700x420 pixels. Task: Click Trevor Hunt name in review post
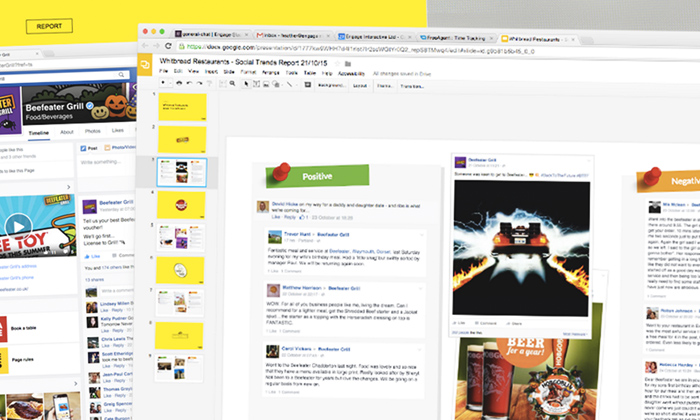tap(297, 234)
